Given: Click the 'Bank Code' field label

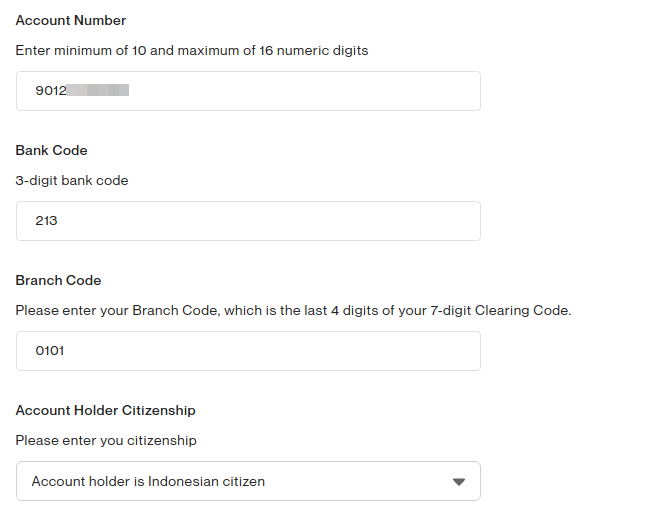Looking at the screenshot, I should pyautogui.click(x=52, y=150).
